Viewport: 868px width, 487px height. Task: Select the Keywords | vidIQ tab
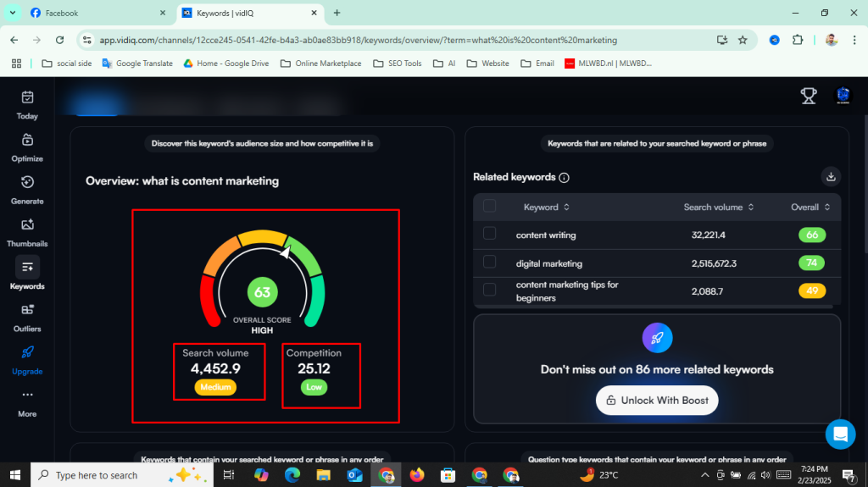click(250, 13)
